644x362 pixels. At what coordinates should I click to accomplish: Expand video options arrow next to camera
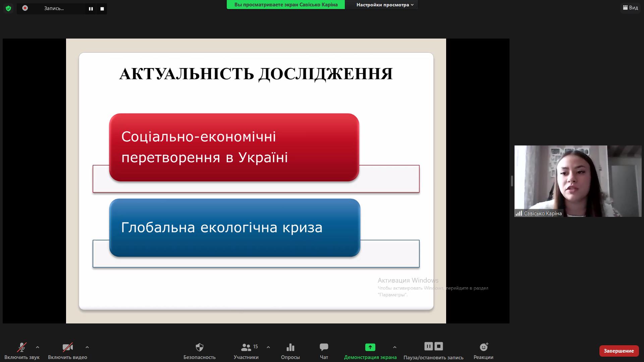(87, 347)
